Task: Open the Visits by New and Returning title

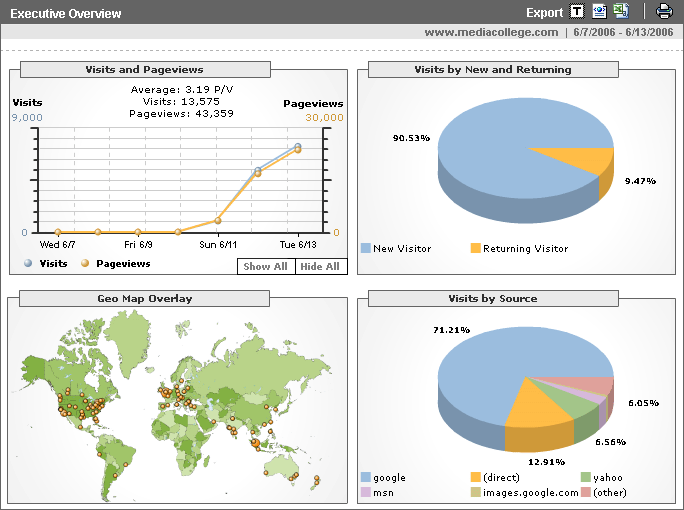Action: [493, 69]
